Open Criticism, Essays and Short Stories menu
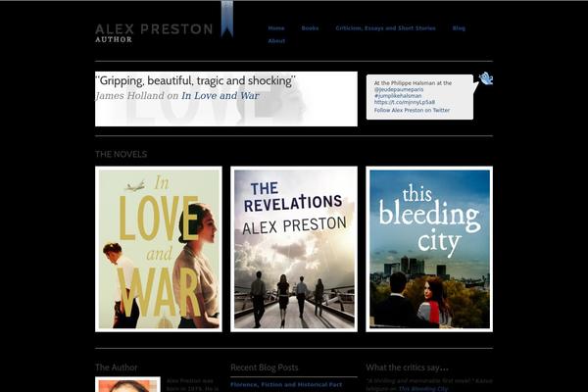The image size is (588, 392). [385, 28]
